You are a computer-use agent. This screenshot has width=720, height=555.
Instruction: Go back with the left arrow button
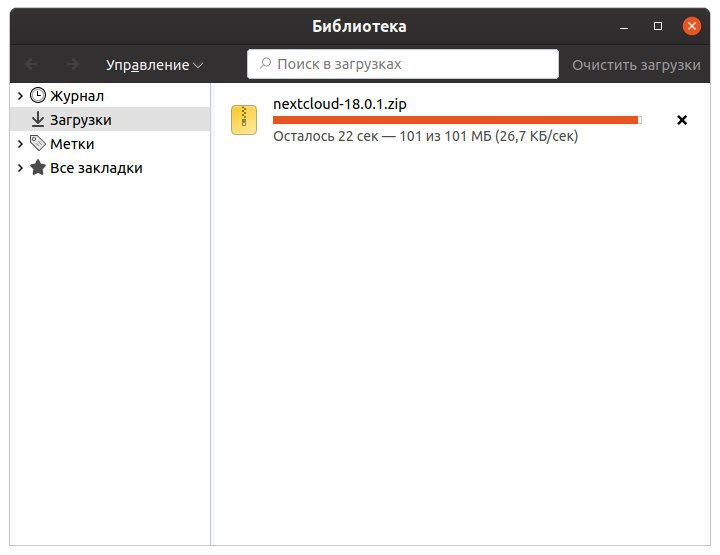point(31,64)
